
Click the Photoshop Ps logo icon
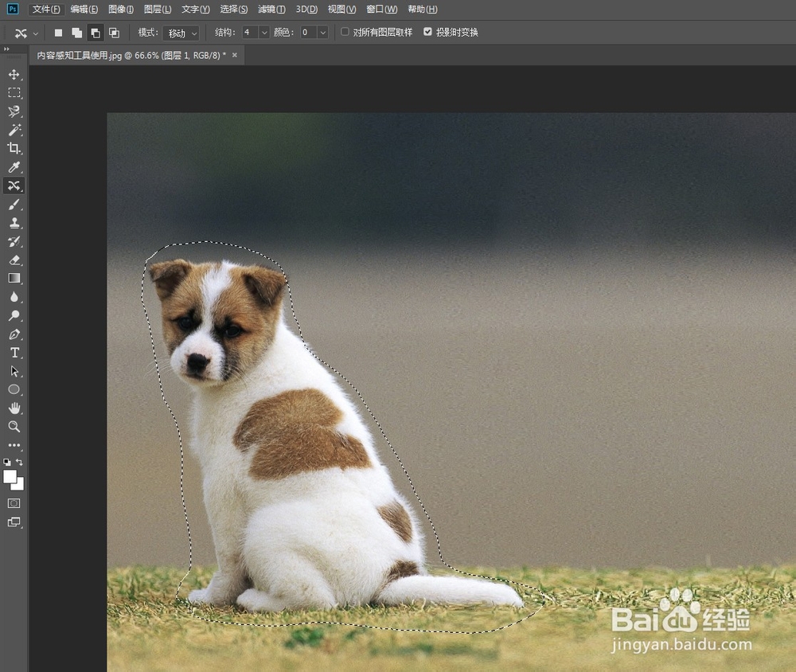[12, 9]
